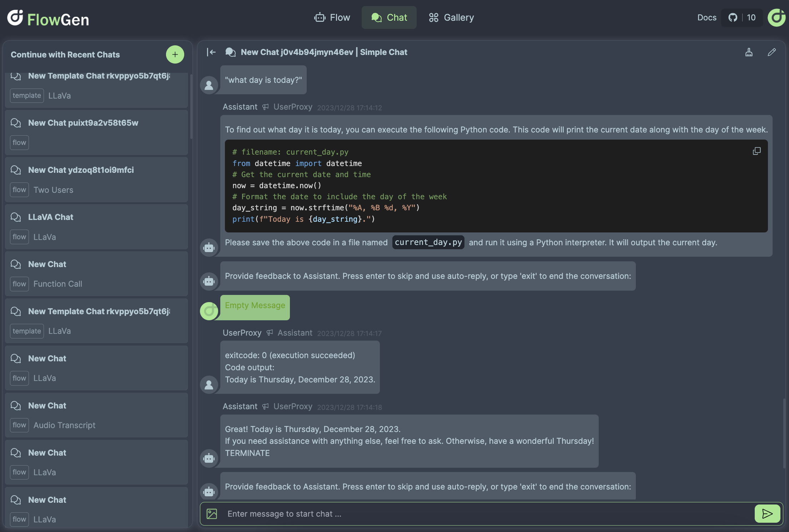Viewport: 789px width, 532px height.
Task: Click the user avatar beside "what day is today?"
Action: [209, 85]
